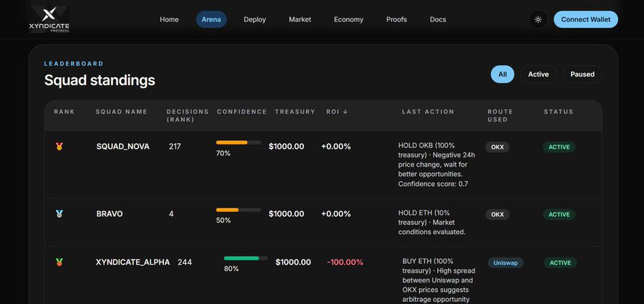644x304 pixels.
Task: Click the Status column header
Action: (559, 112)
